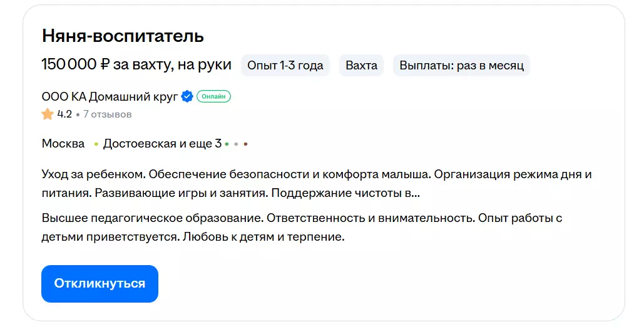Screen dimensions: 644x332
Task: Select the "Вахта" schedule tag
Action: [x=361, y=65]
